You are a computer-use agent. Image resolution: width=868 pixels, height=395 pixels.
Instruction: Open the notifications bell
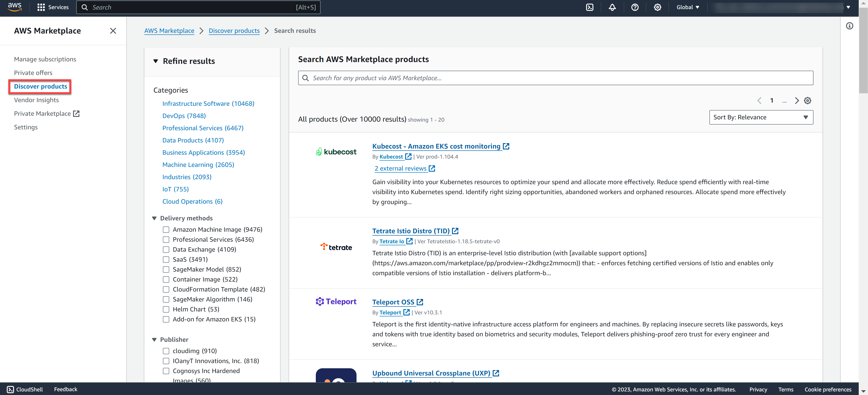(x=612, y=7)
